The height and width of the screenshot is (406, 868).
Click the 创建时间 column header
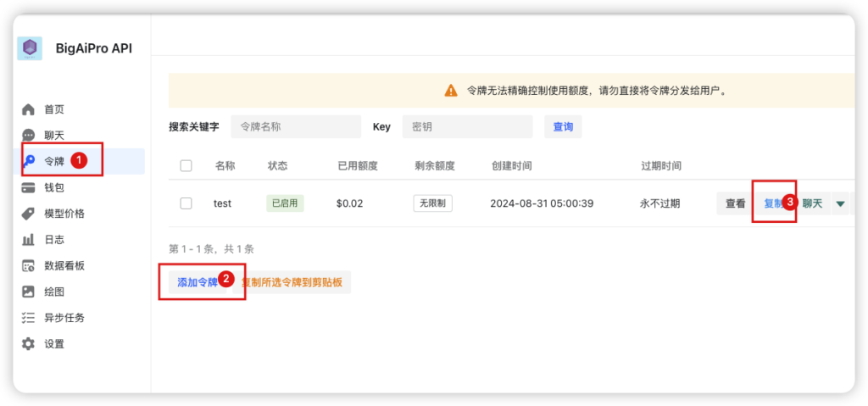512,165
